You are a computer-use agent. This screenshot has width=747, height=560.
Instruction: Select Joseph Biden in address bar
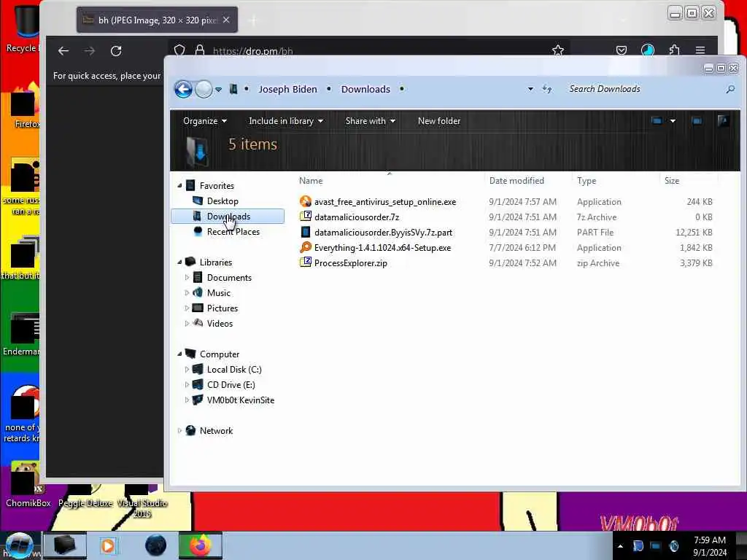tap(287, 89)
